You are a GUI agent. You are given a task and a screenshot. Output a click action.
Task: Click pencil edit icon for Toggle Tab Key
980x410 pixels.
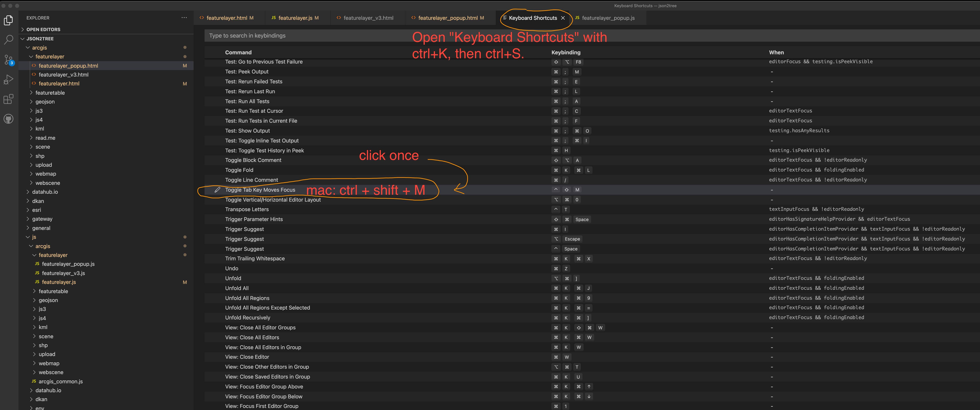pyautogui.click(x=217, y=190)
